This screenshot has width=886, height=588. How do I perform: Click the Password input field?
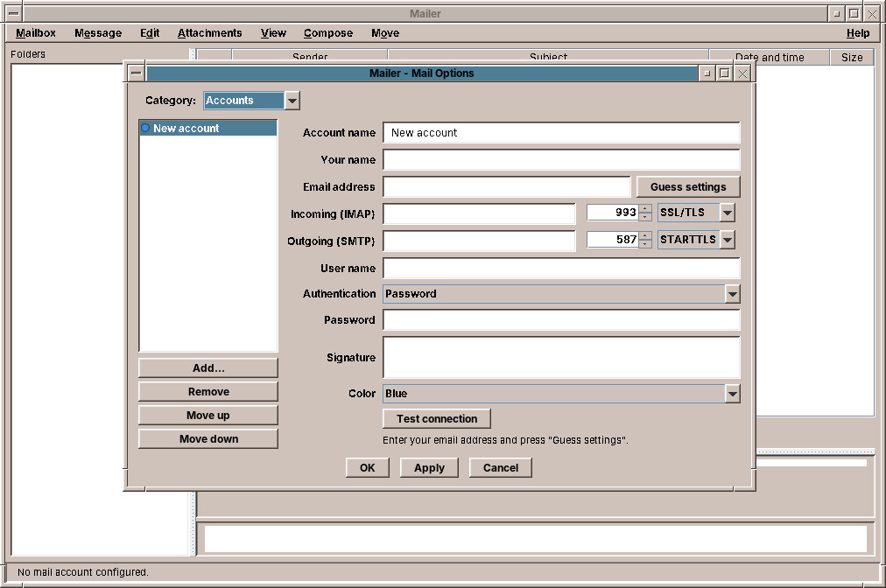click(x=561, y=320)
